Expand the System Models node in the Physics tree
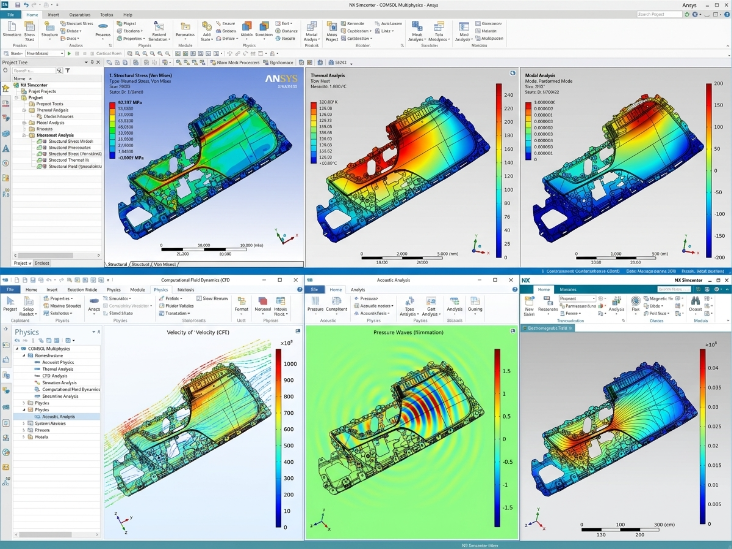Screen dimensions: 732x549 [24, 423]
